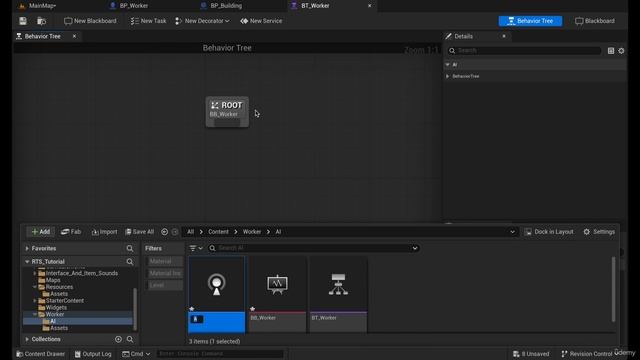Open Fab marketplace button
Screen dimensions: 640x360
coord(71,232)
